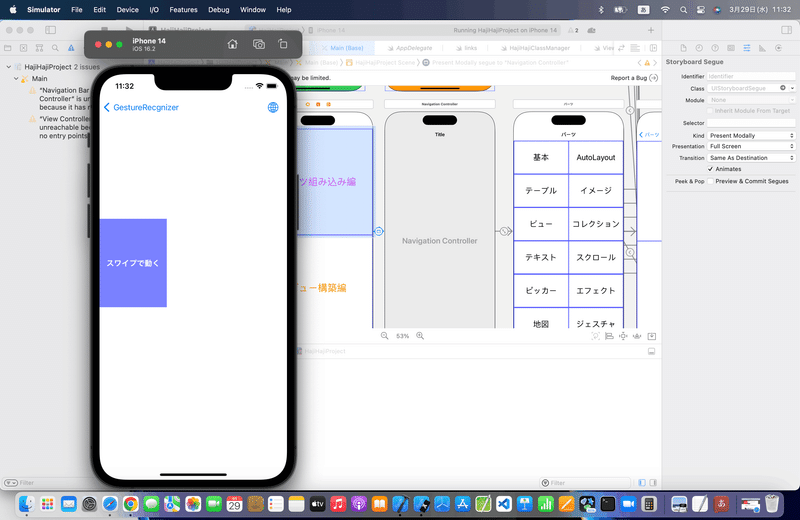This screenshot has height=520, width=800.
Task: Open Xcode find navigator magnifier icon
Action: (55, 48)
